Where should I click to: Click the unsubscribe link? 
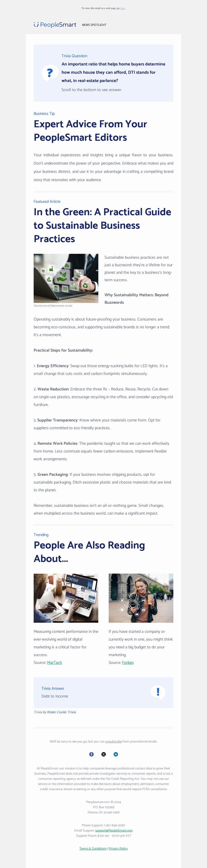pos(113,741)
